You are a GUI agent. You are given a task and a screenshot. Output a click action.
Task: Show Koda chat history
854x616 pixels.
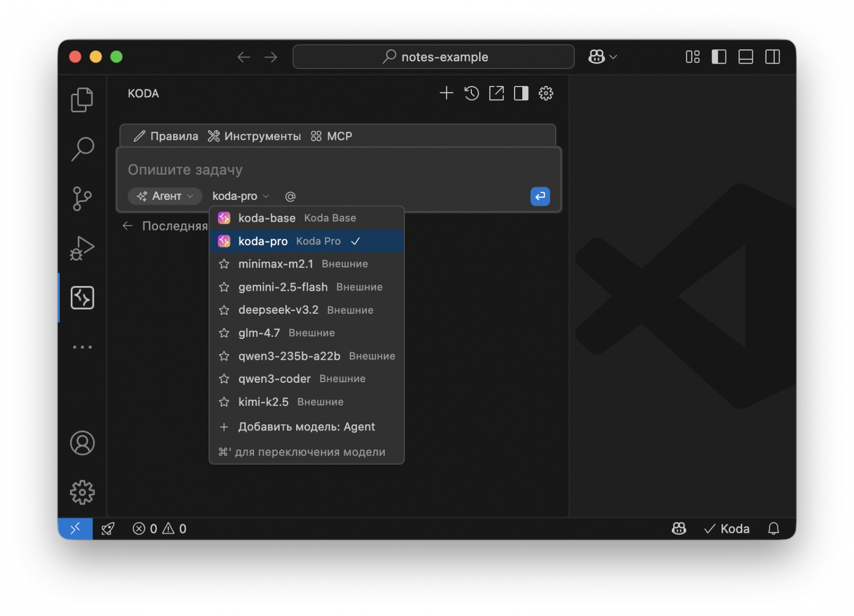coord(471,93)
